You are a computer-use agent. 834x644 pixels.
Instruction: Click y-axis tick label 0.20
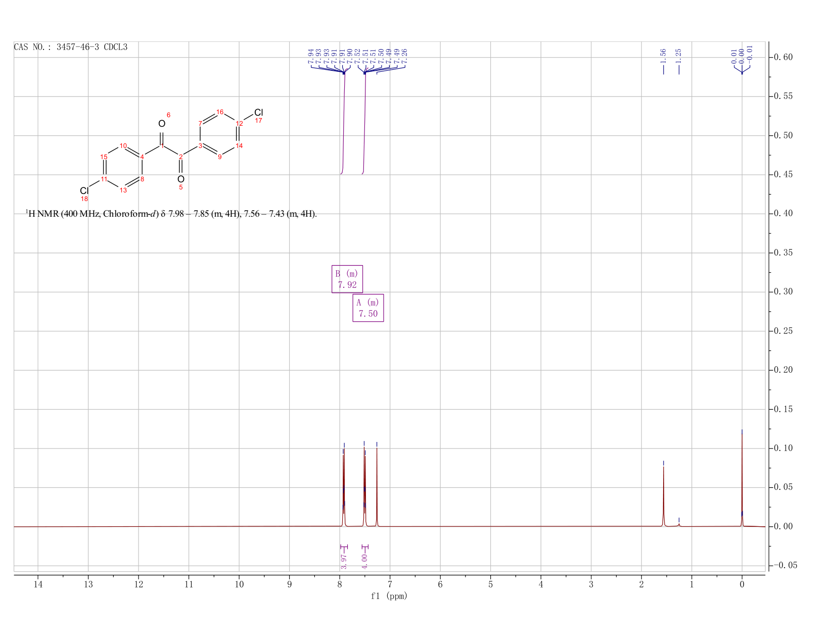tap(782, 370)
